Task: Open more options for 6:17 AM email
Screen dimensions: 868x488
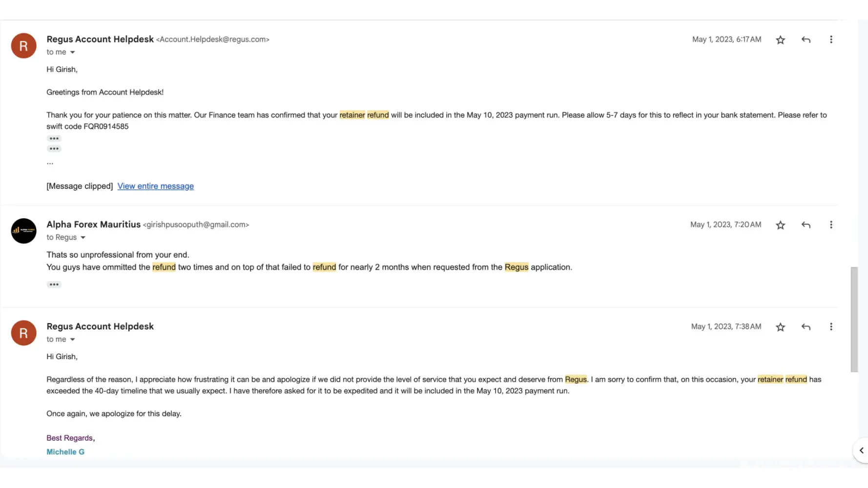Action: pos(831,40)
